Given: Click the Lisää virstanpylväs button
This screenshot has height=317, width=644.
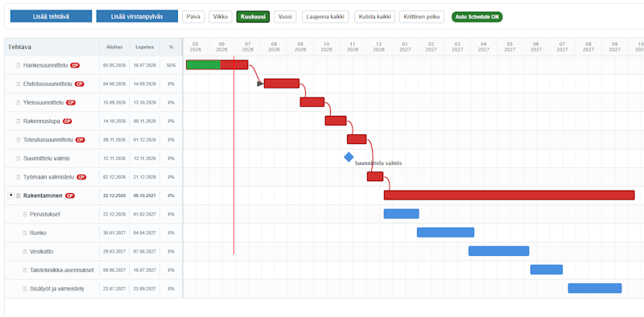Looking at the screenshot, I should tap(137, 16).
